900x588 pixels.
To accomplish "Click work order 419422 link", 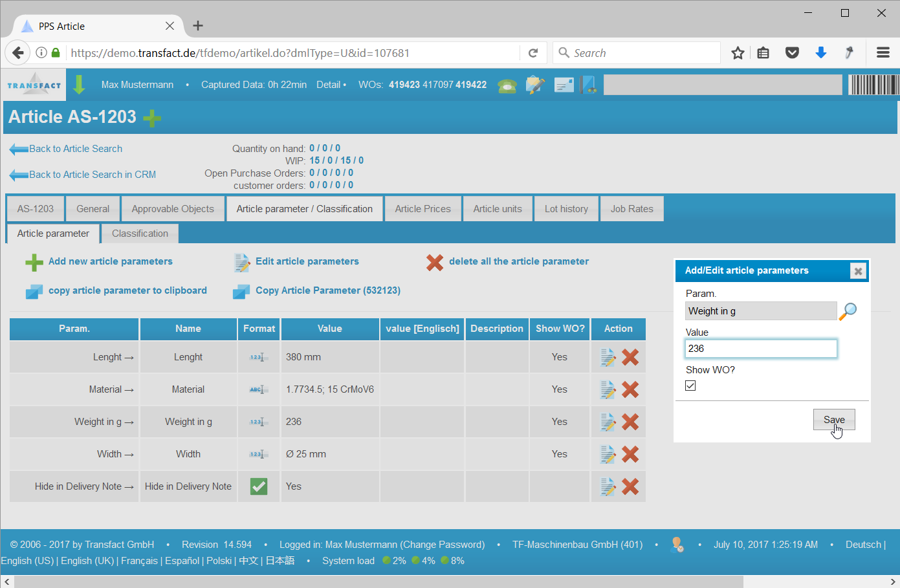I will pos(471,85).
